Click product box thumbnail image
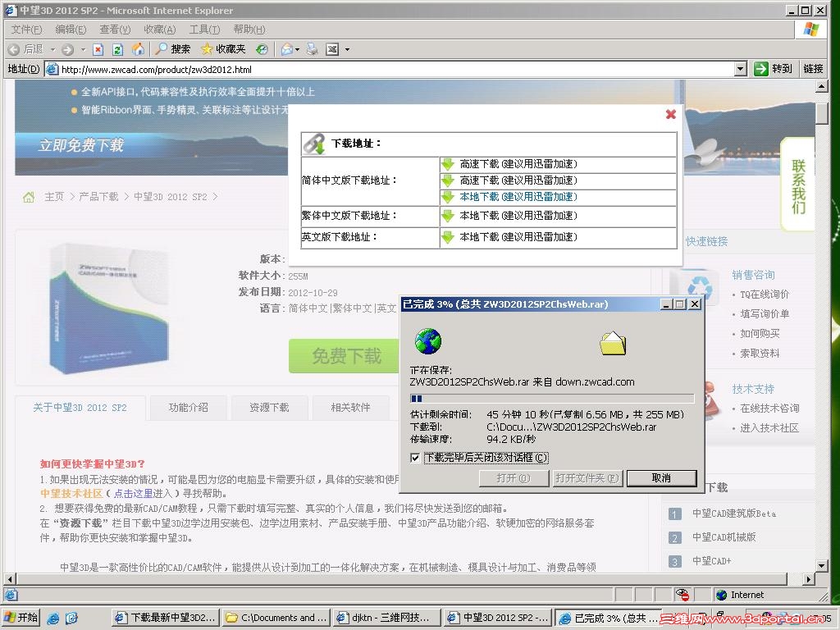 (x=110, y=308)
